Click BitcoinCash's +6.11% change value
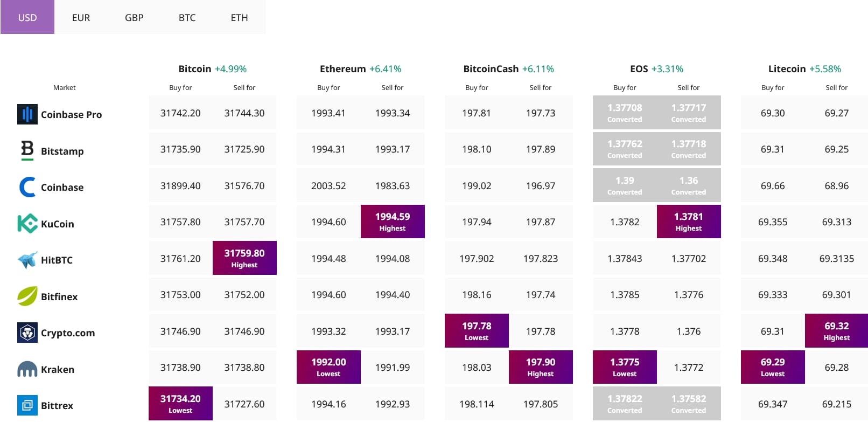 coord(538,68)
